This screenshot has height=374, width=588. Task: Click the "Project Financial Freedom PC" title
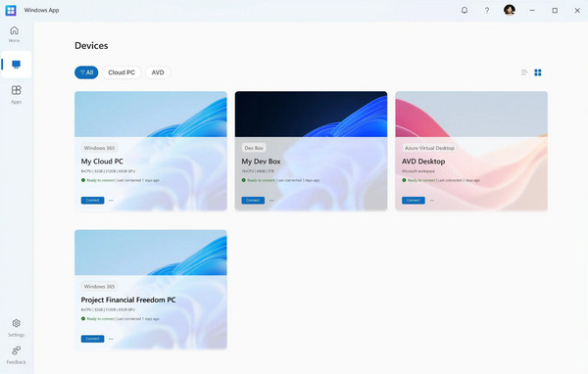[x=128, y=300]
